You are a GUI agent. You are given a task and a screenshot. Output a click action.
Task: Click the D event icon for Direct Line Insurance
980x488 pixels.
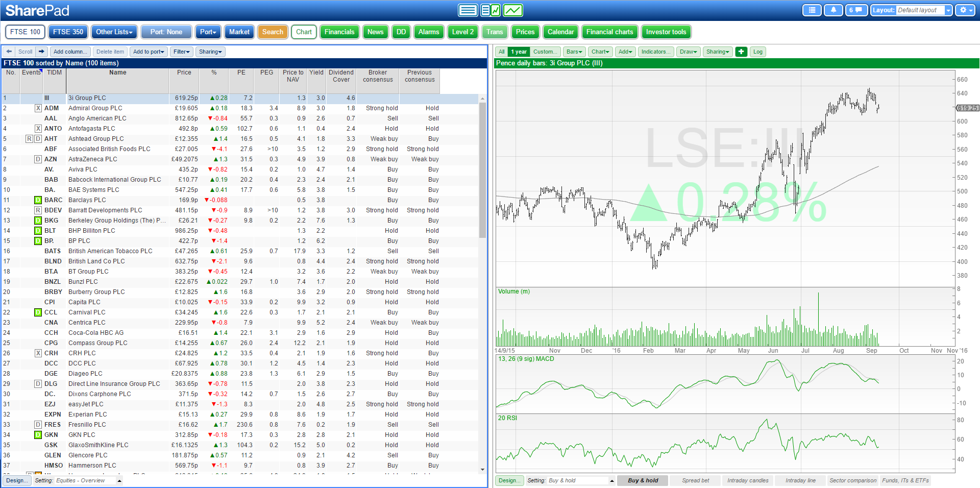click(x=38, y=384)
